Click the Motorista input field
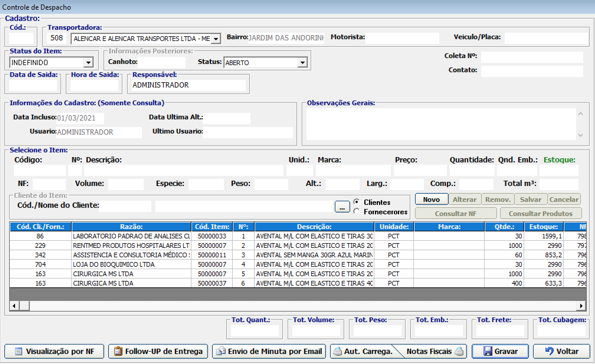Viewport: 595px width, 364px height. (x=402, y=38)
